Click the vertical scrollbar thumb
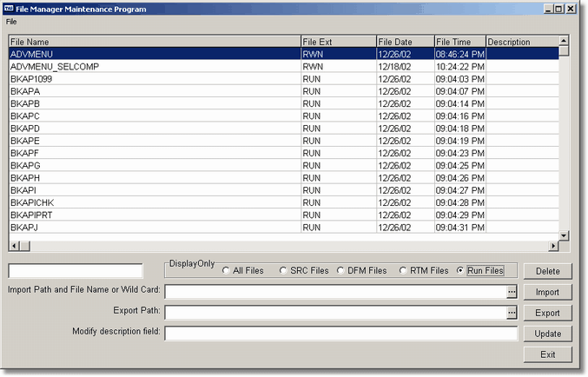This screenshot has height=377, width=588. (x=564, y=51)
